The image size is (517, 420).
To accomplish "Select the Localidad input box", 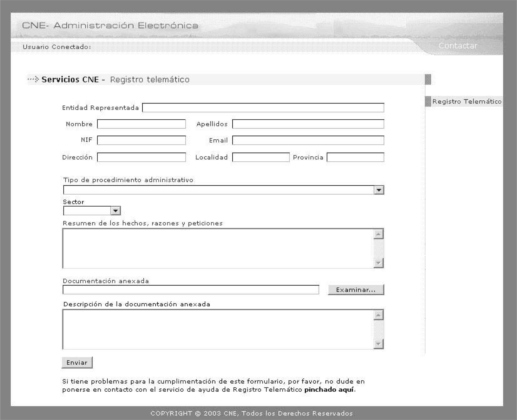I will 261,157.
